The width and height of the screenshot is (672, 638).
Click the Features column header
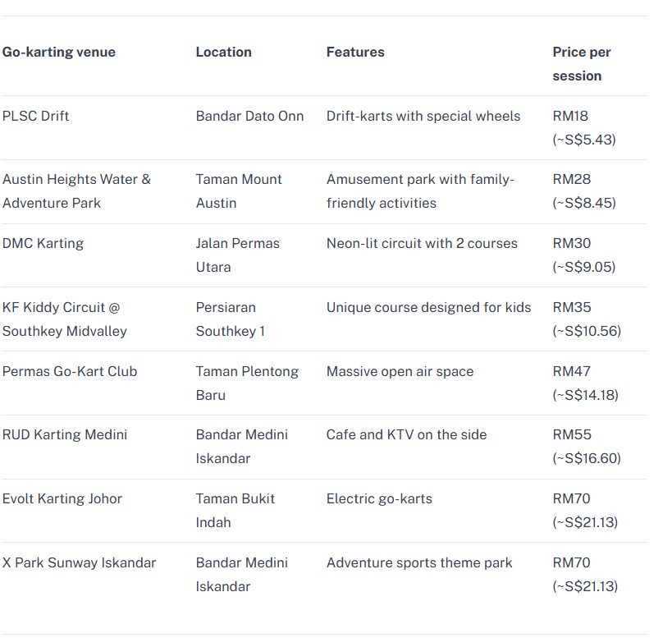355,52
